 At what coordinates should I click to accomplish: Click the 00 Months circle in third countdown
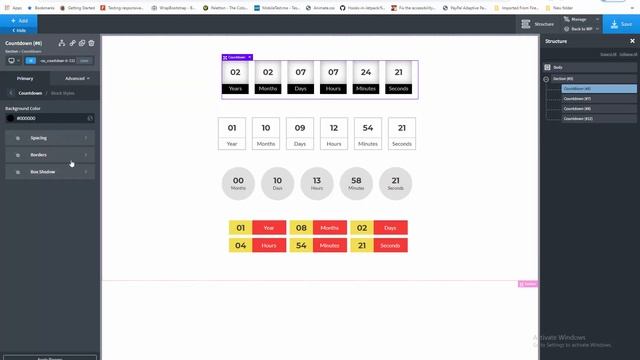[238, 183]
